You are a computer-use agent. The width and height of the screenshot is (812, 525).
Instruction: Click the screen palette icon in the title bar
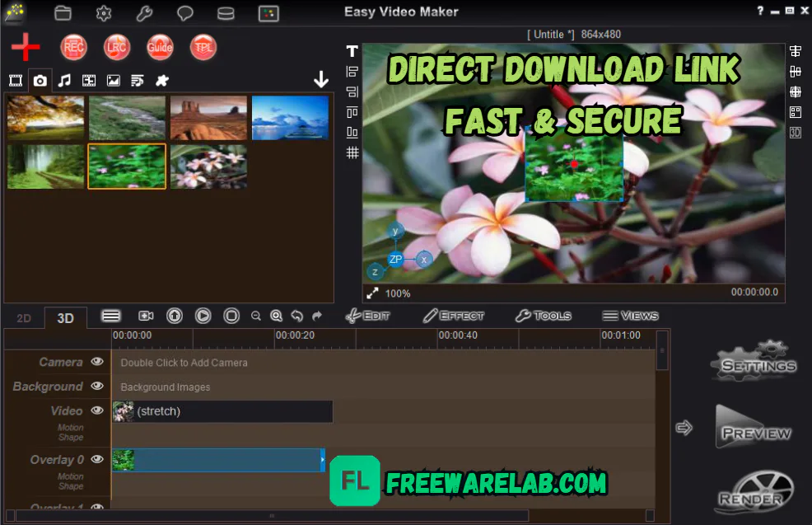pyautogui.click(x=268, y=13)
